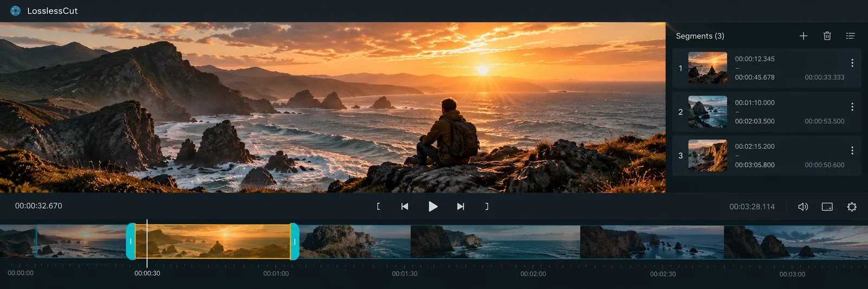Play the video

(433, 207)
